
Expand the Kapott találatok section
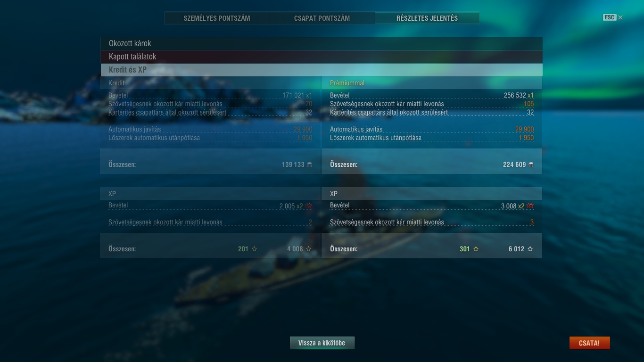click(322, 57)
